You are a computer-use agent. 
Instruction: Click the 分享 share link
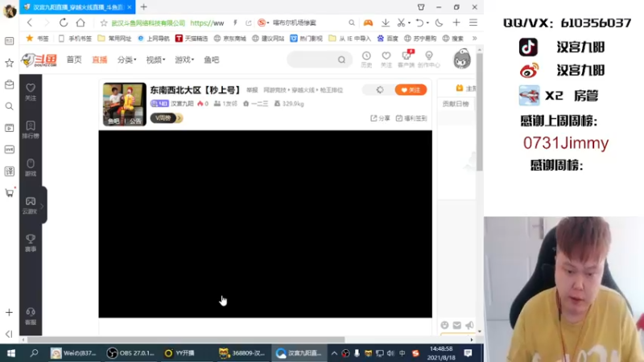(x=380, y=118)
